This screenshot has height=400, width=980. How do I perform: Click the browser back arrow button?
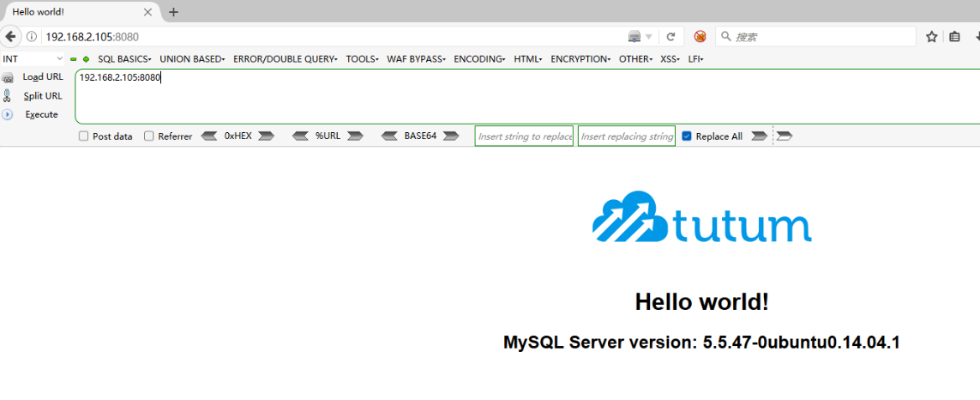(x=9, y=37)
